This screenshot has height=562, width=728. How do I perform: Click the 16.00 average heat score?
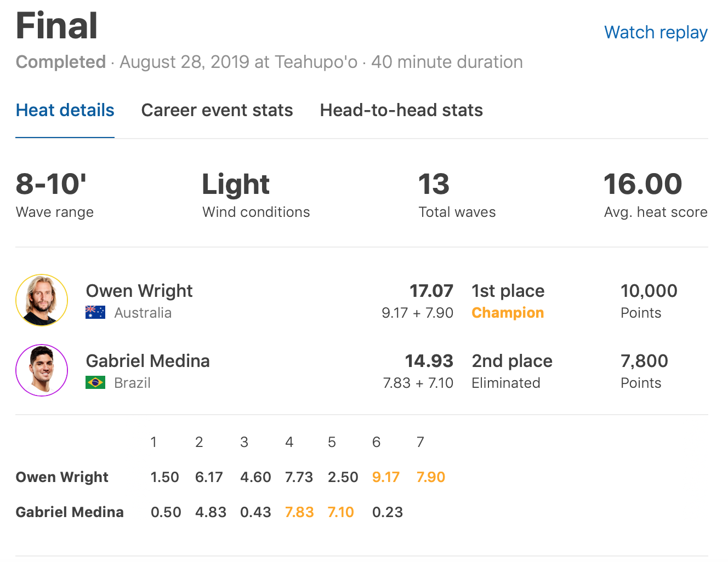pyautogui.click(x=642, y=184)
